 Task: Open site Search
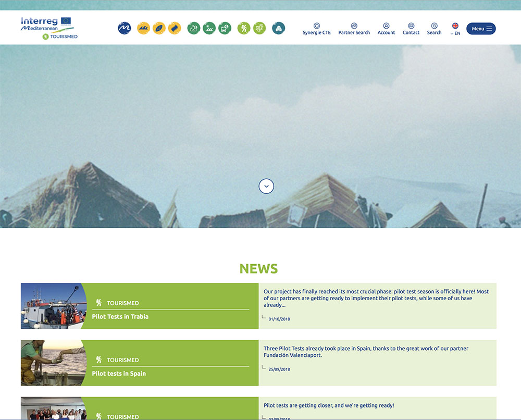[435, 29]
